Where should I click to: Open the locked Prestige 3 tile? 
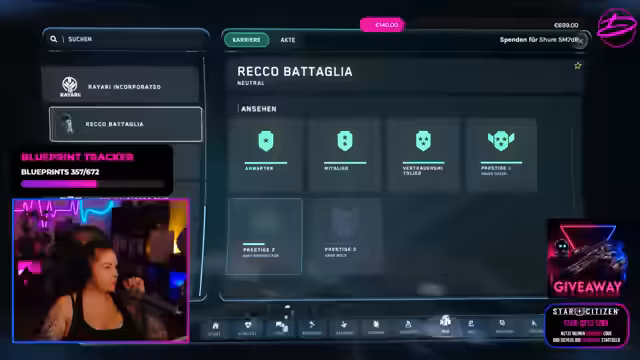coord(344,236)
